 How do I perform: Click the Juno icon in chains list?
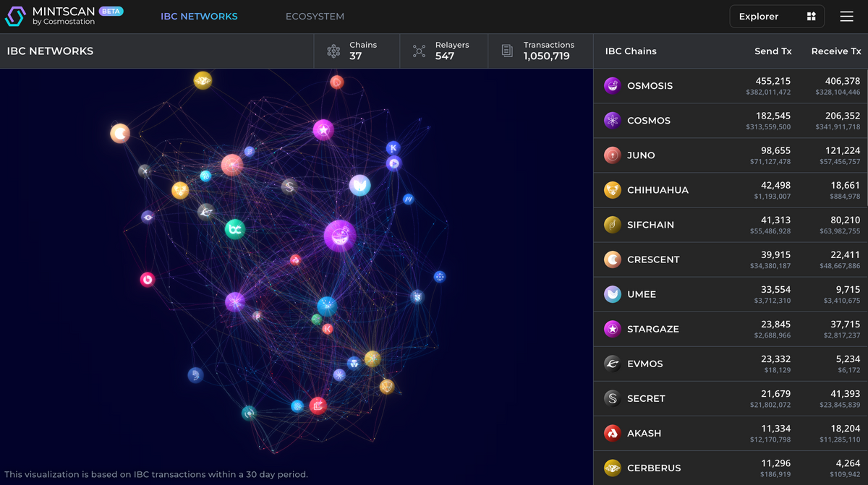613,155
